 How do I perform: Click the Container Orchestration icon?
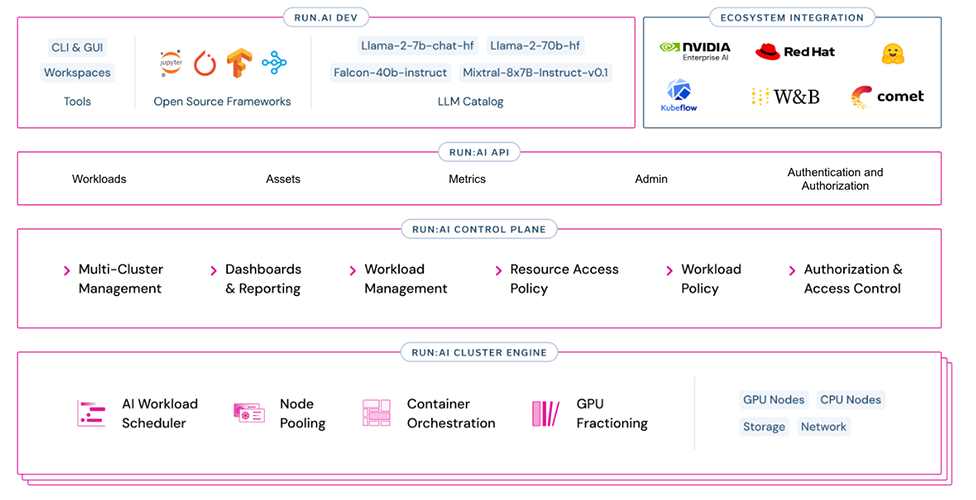click(x=376, y=413)
